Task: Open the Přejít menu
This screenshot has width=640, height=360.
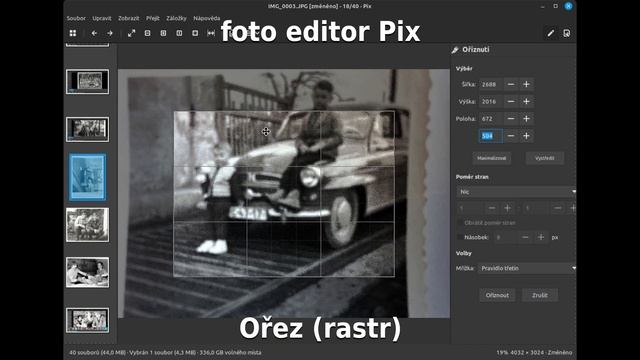Action: [x=153, y=18]
